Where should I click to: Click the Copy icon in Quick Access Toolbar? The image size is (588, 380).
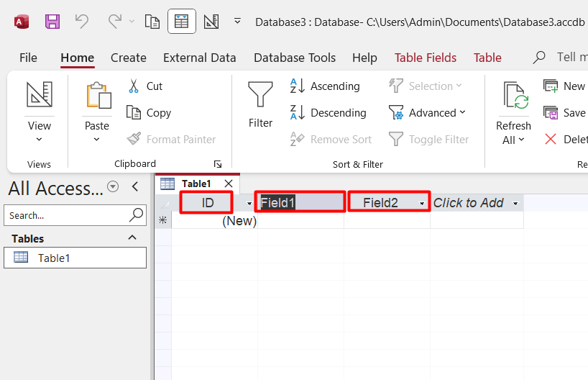pyautogui.click(x=152, y=22)
